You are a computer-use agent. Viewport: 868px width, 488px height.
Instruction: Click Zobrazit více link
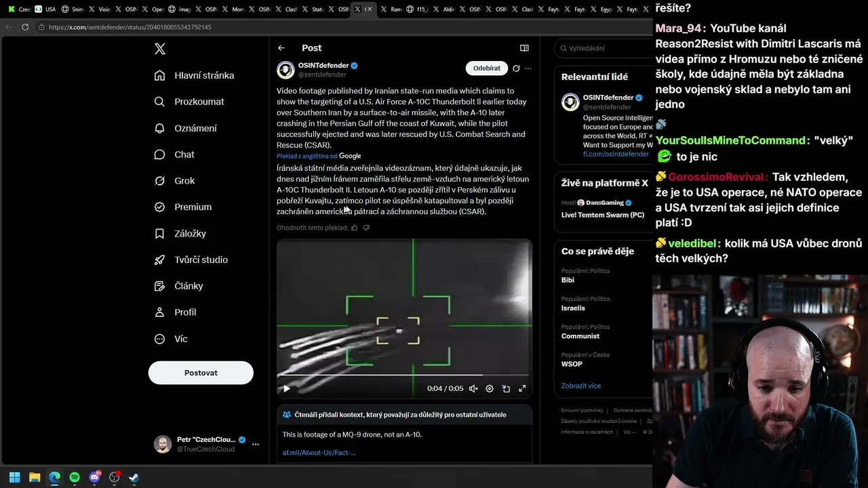[581, 386]
